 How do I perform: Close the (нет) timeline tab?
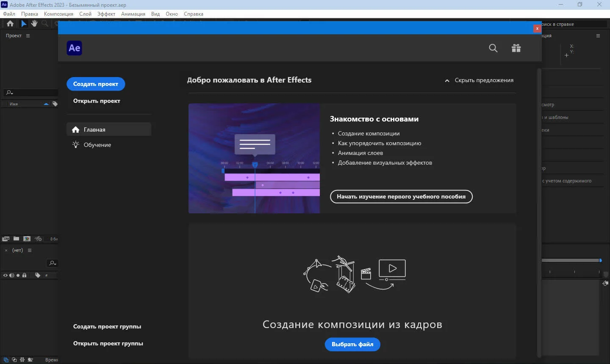6,250
